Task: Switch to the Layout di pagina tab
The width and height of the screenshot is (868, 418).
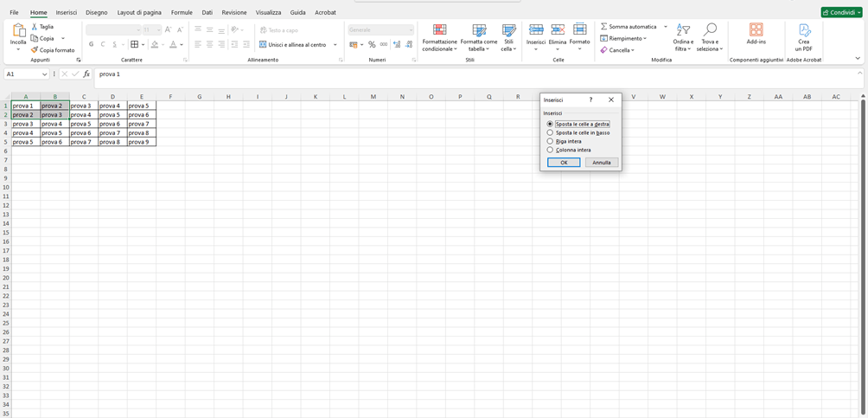Action: (139, 13)
